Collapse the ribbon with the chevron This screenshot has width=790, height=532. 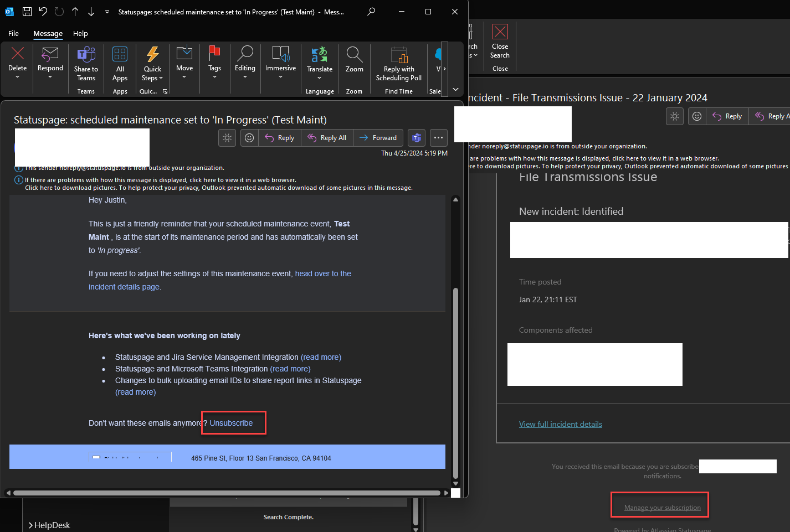point(455,89)
